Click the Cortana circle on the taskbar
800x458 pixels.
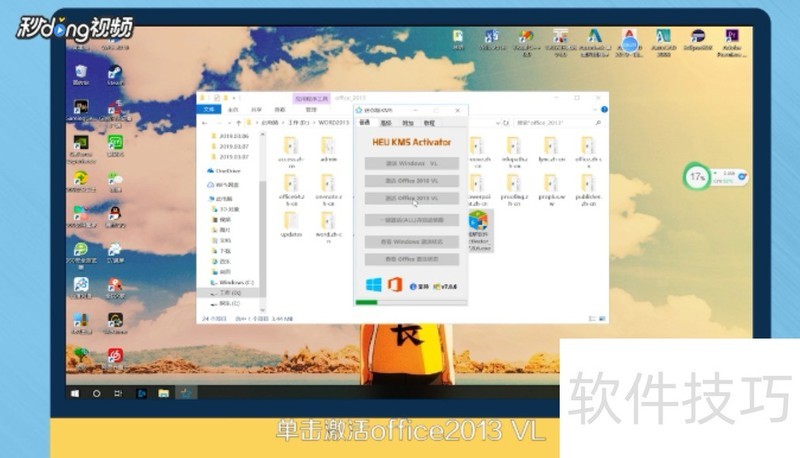pyautogui.click(x=96, y=393)
